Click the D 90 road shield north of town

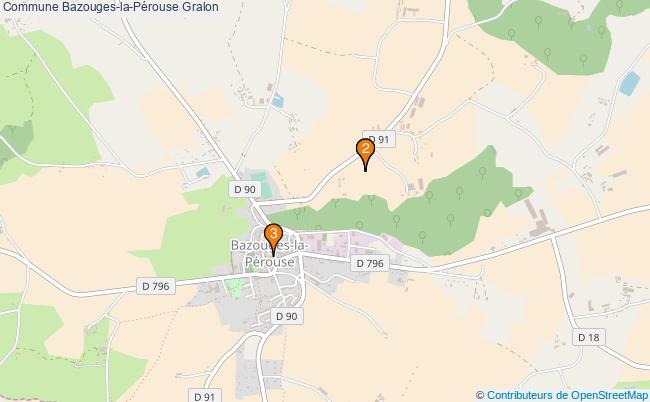click(x=245, y=189)
